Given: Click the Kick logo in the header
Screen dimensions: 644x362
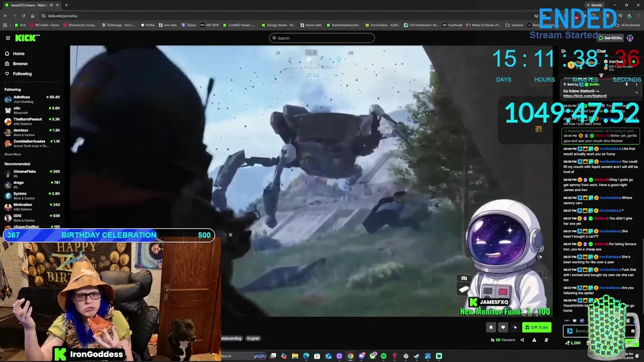Looking at the screenshot, I should coord(27,38).
